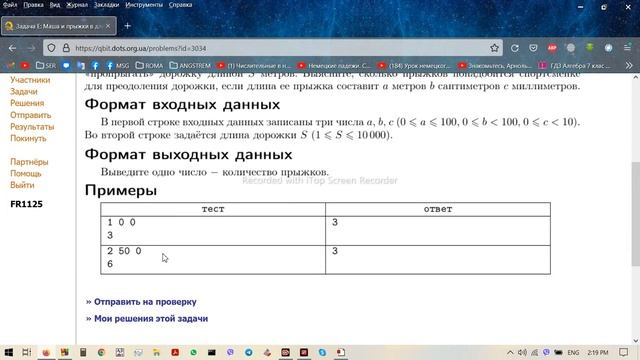Open the ROMA bookmarks folder
The height and width of the screenshot is (360, 640).
click(149, 65)
